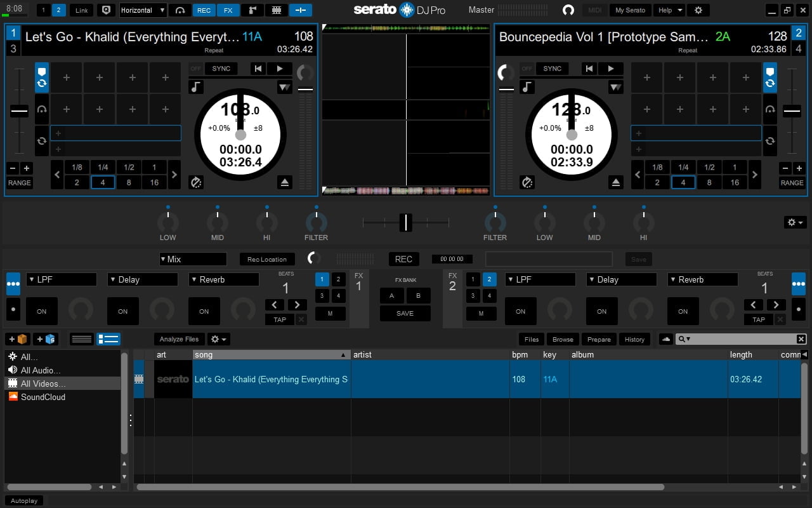
Task: Click the cloud streaming icon near search box
Action: [666, 339]
